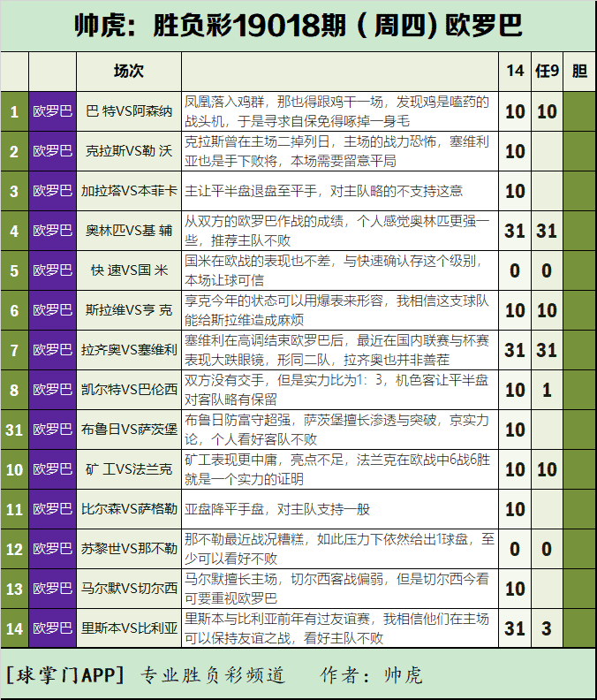Select match cell 凯尔特VS巴伦西
The width and height of the screenshot is (597, 700).
click(129, 389)
